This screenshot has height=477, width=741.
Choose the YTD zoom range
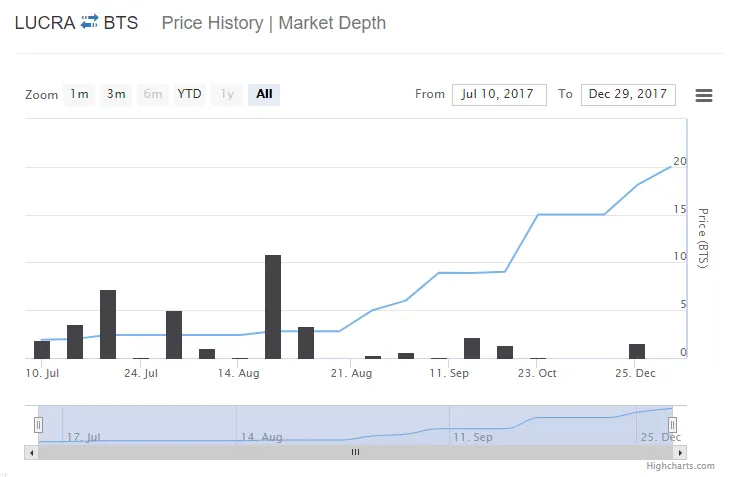(190, 95)
